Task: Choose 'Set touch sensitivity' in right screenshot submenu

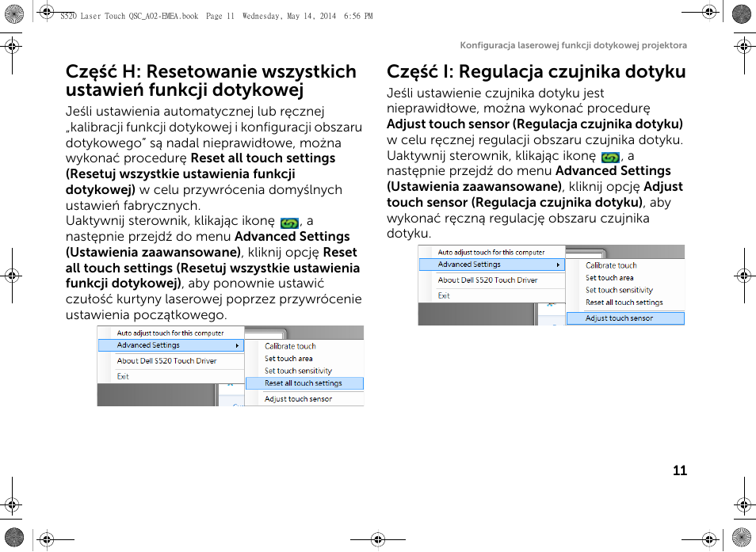Action: (x=619, y=290)
